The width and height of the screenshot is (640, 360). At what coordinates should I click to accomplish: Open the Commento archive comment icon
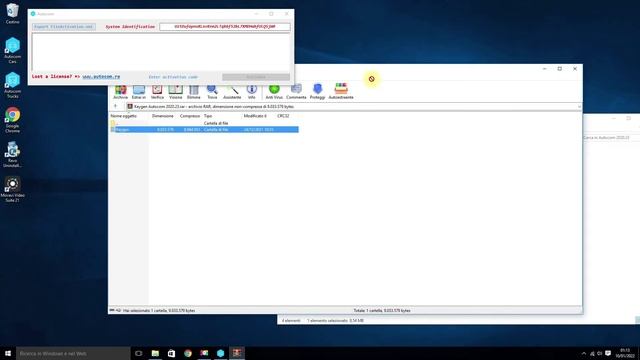pyautogui.click(x=296, y=92)
